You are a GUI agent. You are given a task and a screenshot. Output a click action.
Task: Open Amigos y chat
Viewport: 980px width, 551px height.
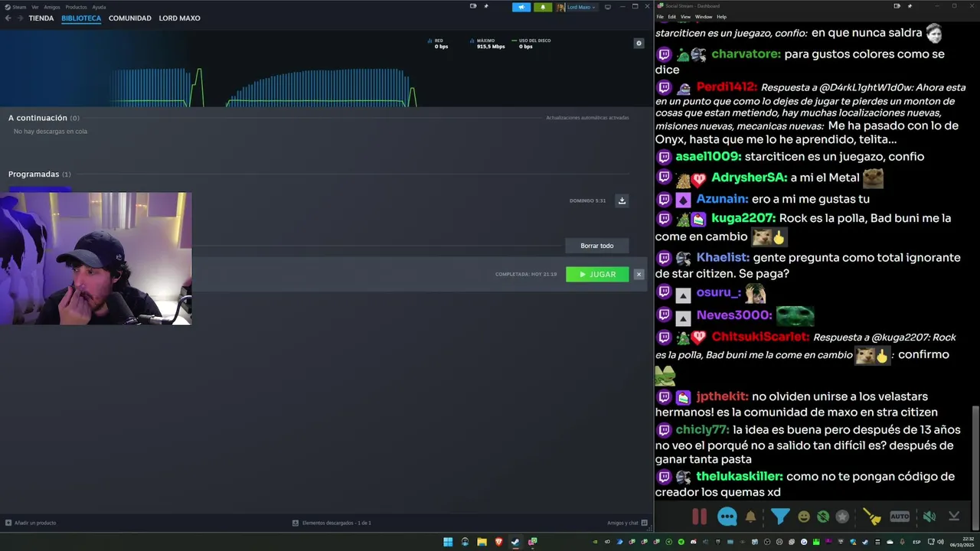click(627, 523)
